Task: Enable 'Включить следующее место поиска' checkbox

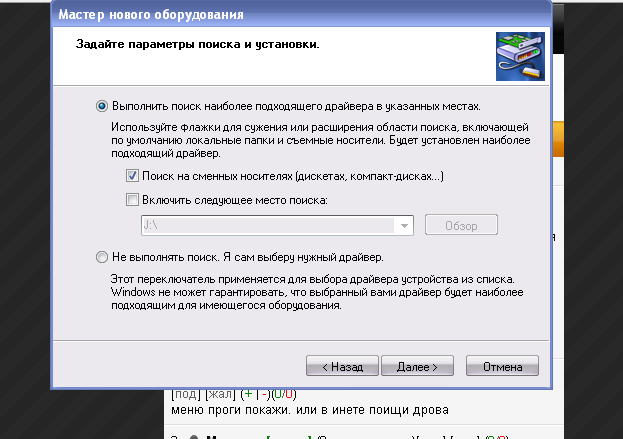Action: click(x=132, y=200)
